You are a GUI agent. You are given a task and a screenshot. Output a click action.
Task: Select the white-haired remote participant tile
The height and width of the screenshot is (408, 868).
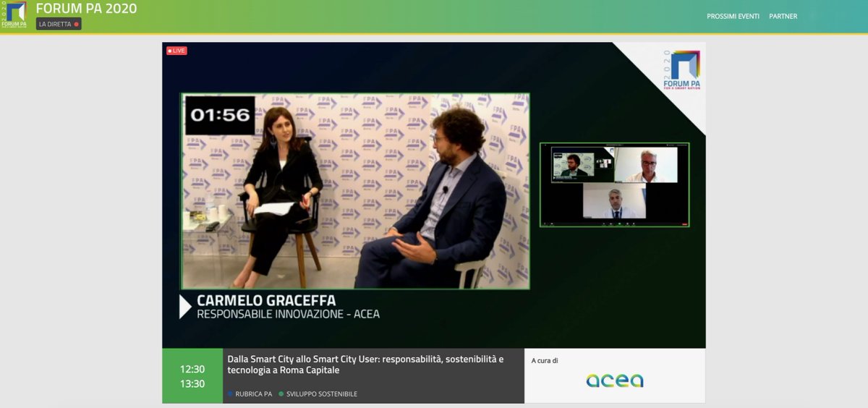coord(646,165)
